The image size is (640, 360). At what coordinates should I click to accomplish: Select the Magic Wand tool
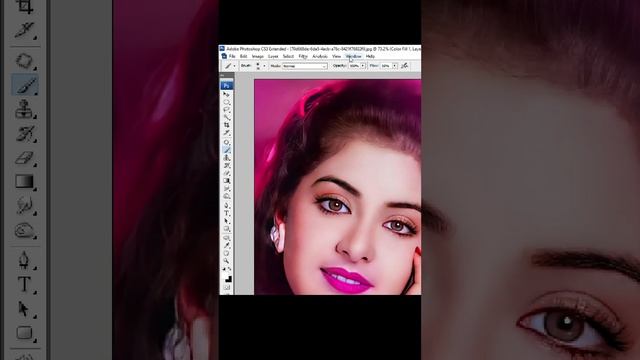(227, 118)
